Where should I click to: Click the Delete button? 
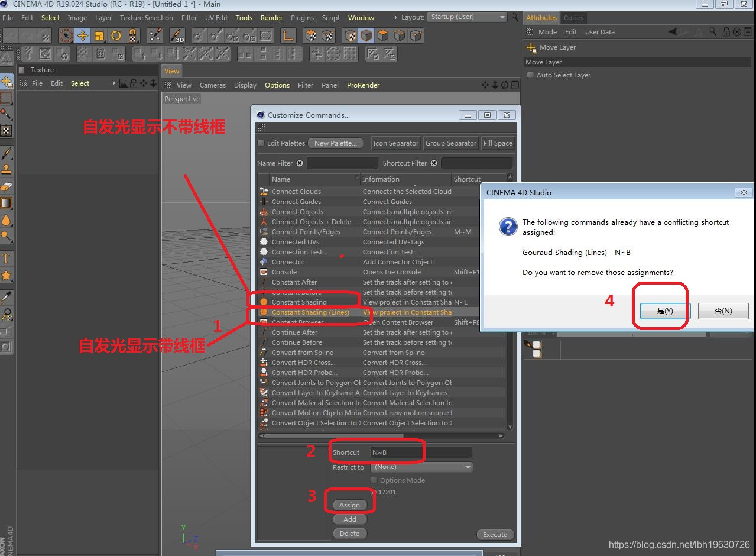tap(349, 534)
